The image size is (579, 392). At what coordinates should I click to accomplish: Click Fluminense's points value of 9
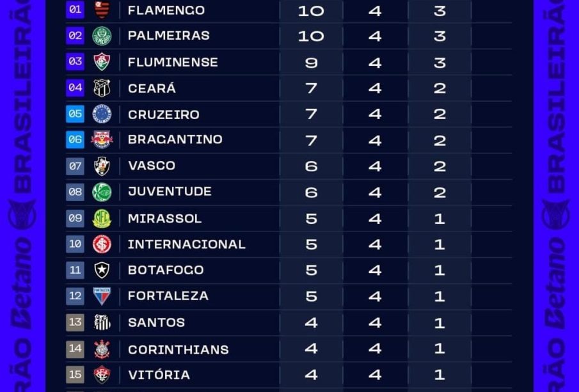(x=311, y=63)
